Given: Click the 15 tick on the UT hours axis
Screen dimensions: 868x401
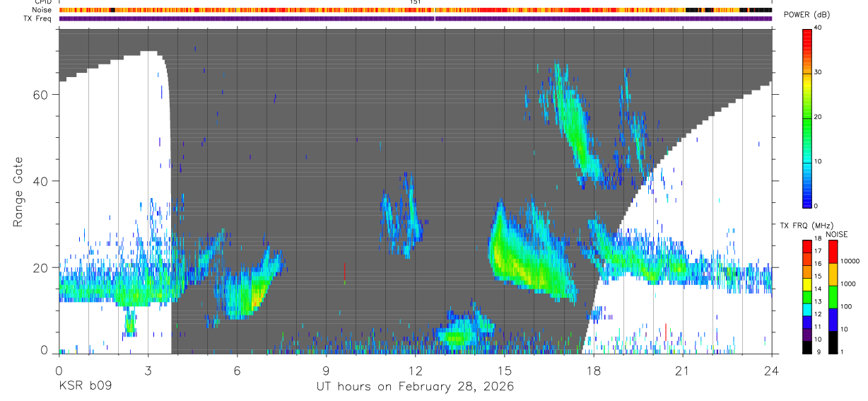Looking at the screenshot, I should tap(505, 370).
